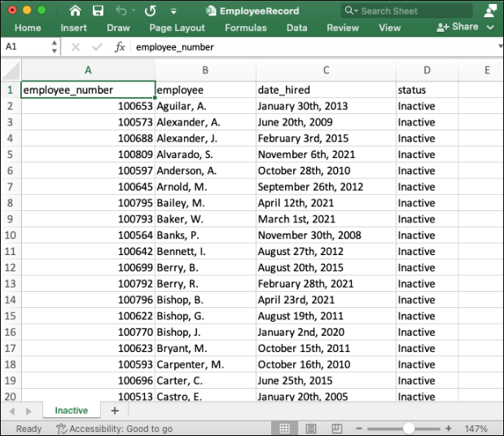Open the Insert ribbon tab
This screenshot has width=504, height=436.
(x=73, y=28)
